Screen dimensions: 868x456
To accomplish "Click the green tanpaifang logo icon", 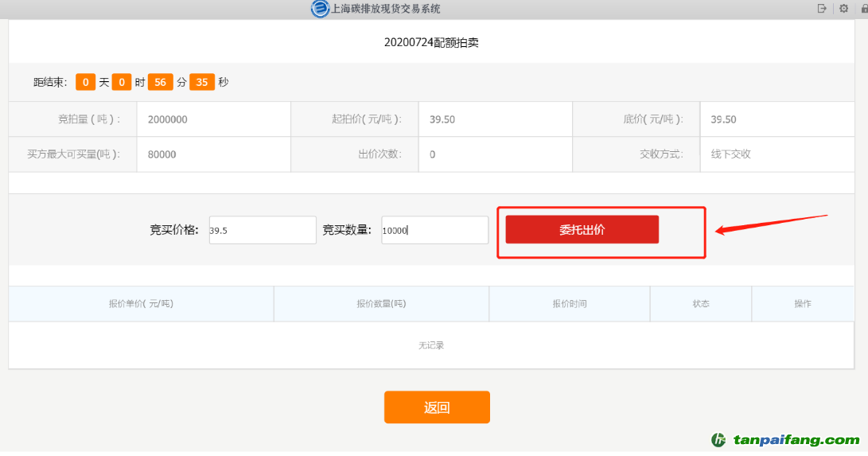I will [719, 439].
